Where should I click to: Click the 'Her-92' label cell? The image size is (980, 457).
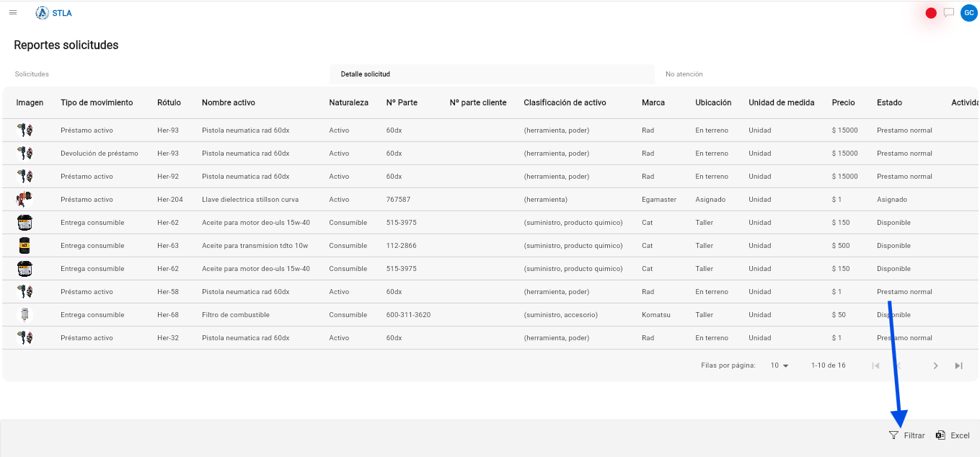tap(167, 177)
